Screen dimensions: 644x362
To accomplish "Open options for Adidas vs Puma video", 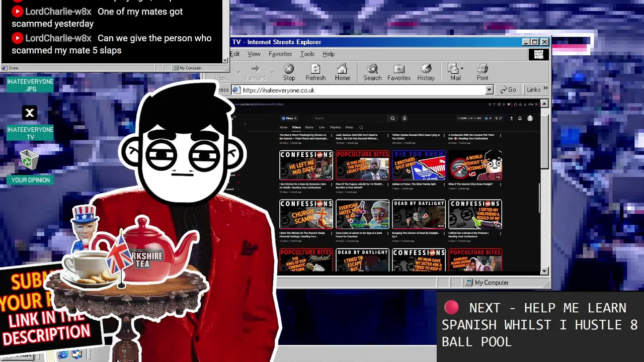I will click(x=444, y=185).
